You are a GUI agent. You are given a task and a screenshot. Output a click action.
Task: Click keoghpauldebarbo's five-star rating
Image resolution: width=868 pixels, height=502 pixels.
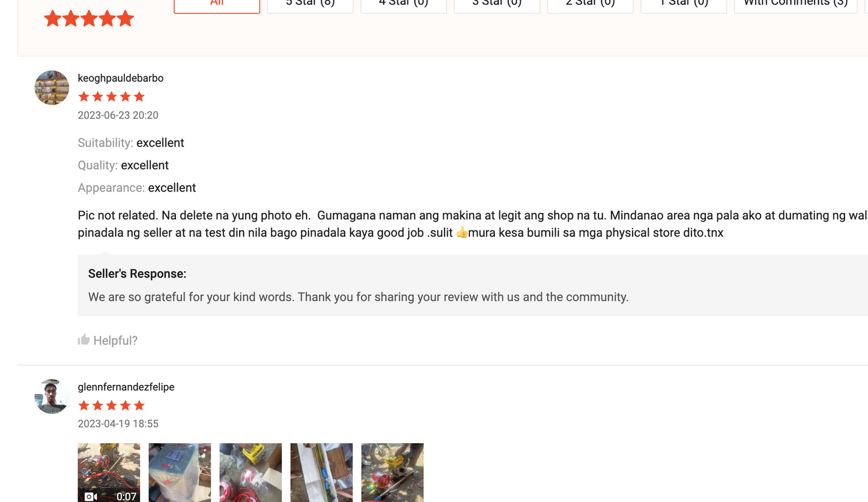112,97
